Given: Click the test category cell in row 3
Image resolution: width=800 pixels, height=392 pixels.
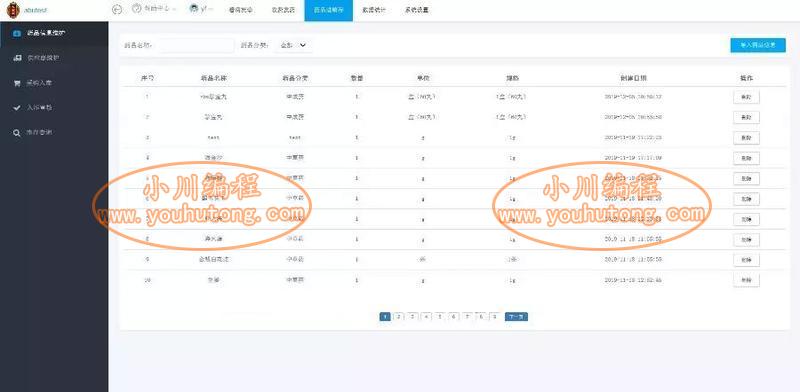Looking at the screenshot, I should (x=295, y=137).
